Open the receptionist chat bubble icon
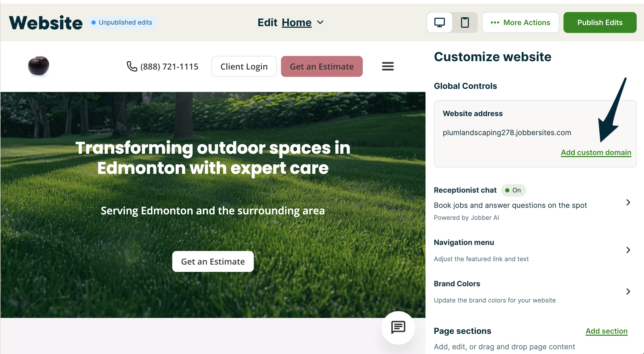The height and width of the screenshot is (354, 644). pos(398,327)
